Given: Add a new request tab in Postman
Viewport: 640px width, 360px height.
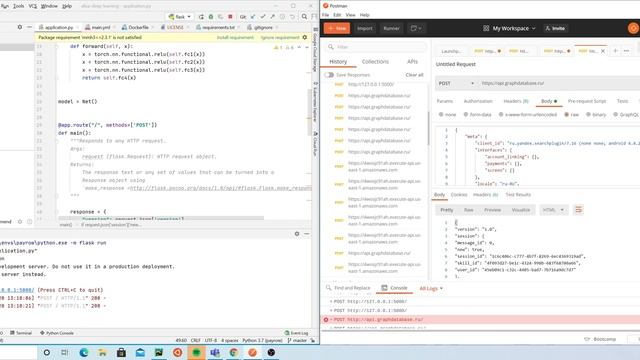Looking at the screenshot, I should pyautogui.click(x=616, y=51).
